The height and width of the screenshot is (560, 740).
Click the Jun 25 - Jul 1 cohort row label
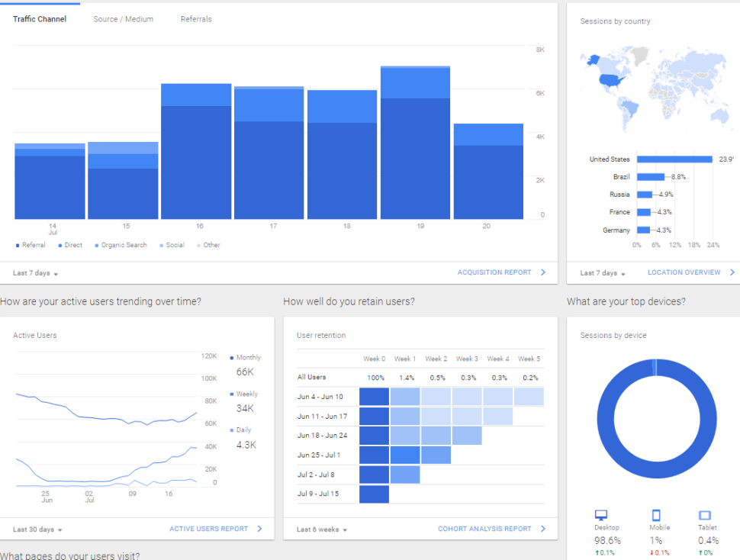(319, 455)
